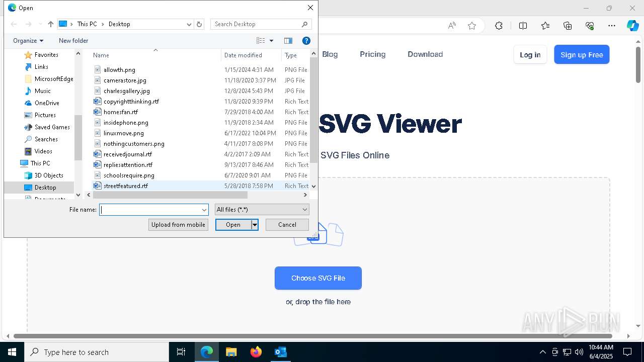Viewport: 644px width, 362px height.
Task: Click the file list horizontal scrollbar
Action: [x=170, y=195]
